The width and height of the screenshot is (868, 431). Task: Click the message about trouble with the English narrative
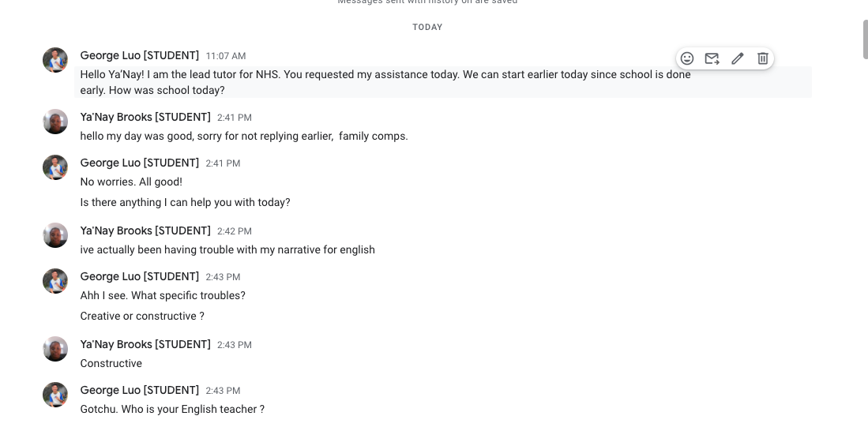click(227, 249)
